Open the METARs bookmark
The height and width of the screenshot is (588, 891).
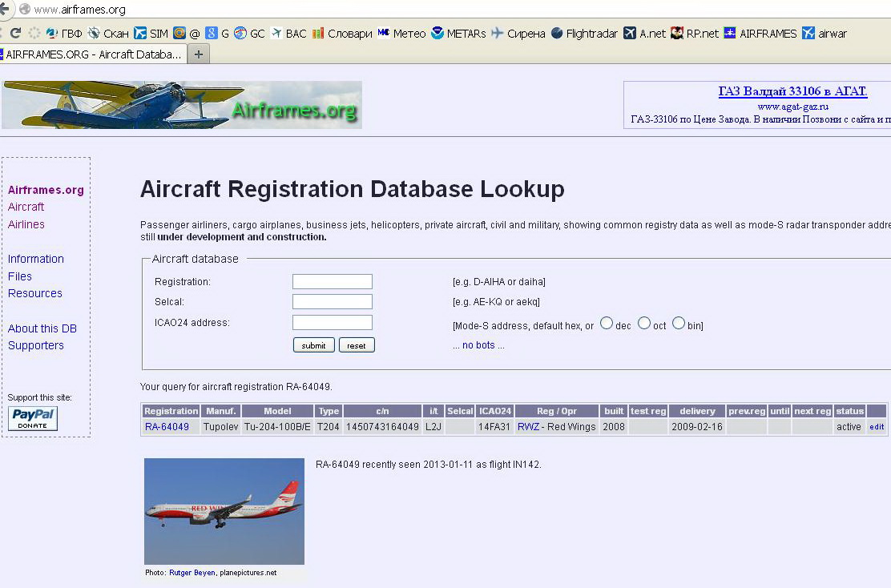(x=458, y=34)
